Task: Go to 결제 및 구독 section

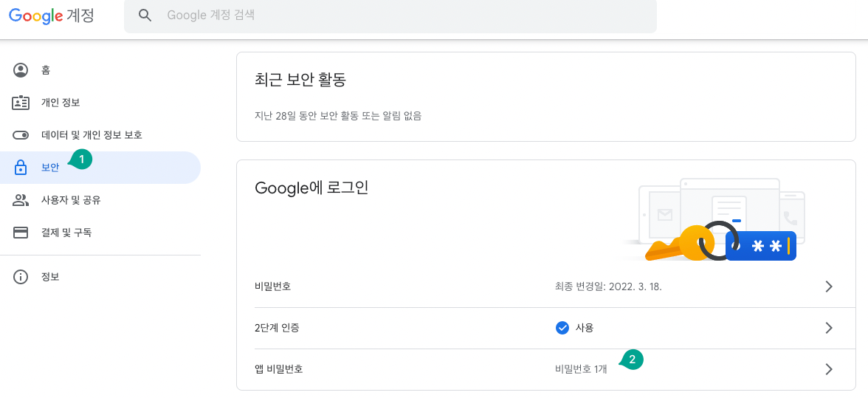Action: point(100,233)
